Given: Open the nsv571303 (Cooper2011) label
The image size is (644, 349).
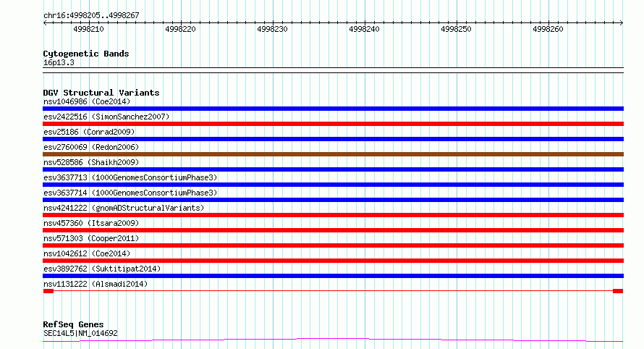Looking at the screenshot, I should tap(91, 238).
